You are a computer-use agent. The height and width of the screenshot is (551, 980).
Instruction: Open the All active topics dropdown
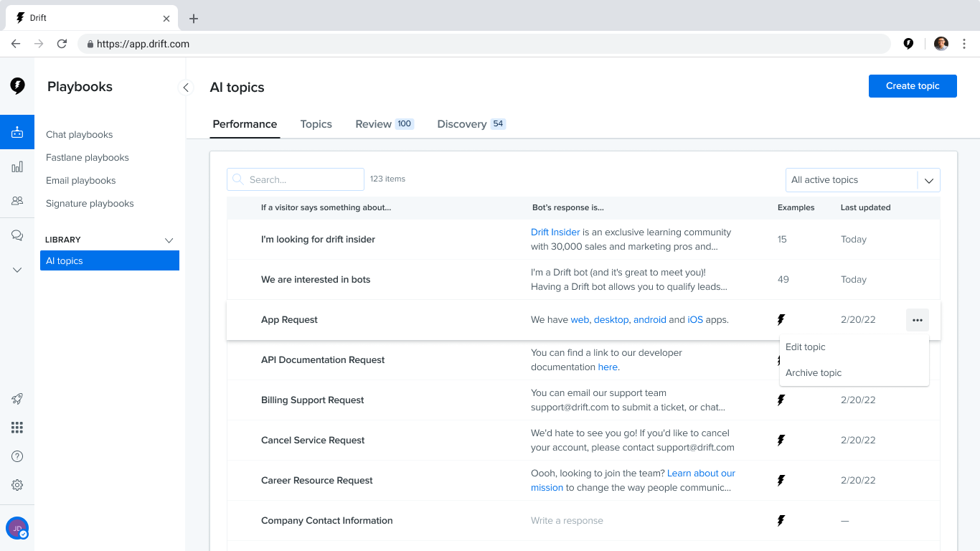862,180
